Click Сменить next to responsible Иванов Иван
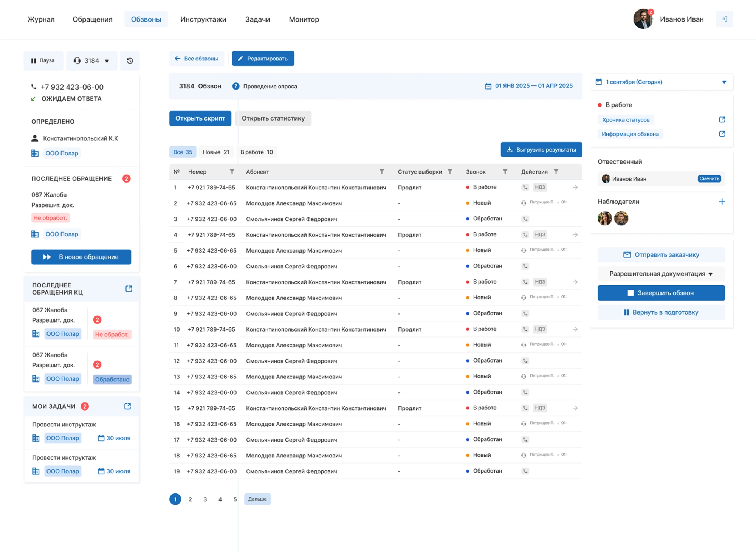The height and width of the screenshot is (552, 756). pos(709,179)
